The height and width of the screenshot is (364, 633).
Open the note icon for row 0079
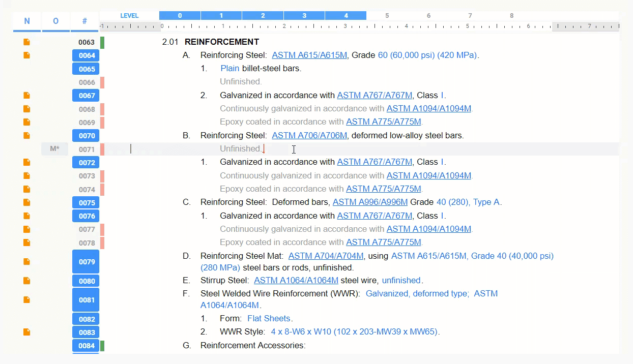pos(27,261)
